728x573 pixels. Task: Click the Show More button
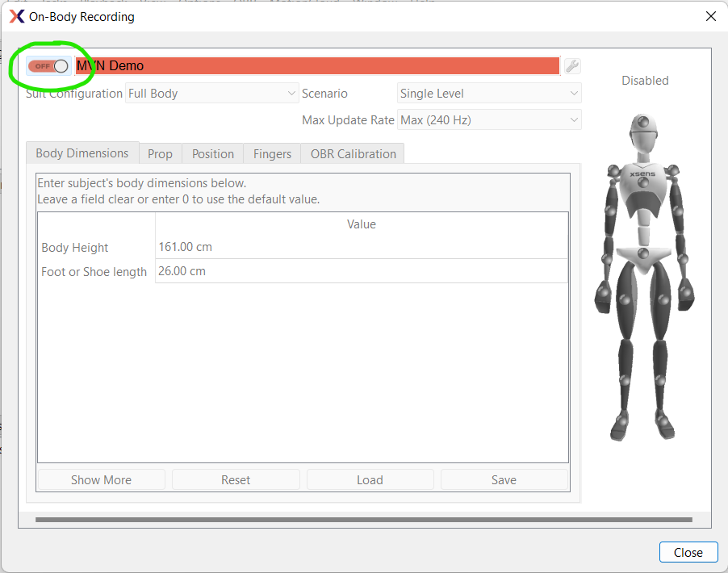tap(101, 479)
